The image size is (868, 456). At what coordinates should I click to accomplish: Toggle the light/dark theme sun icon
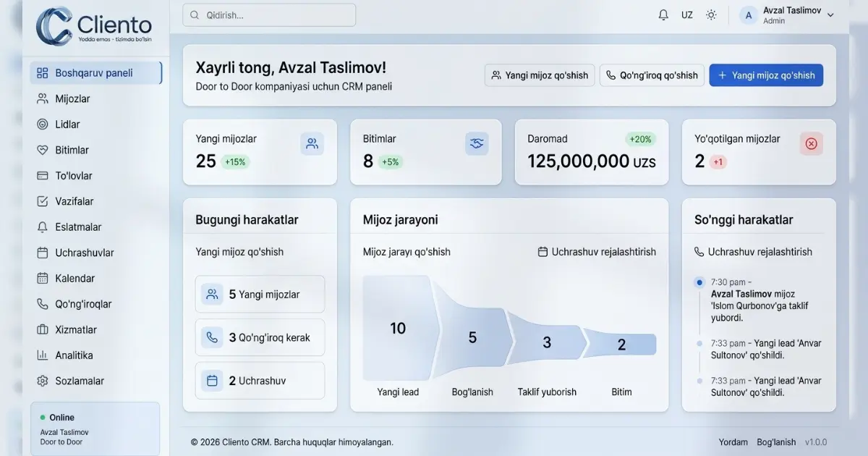click(x=711, y=15)
